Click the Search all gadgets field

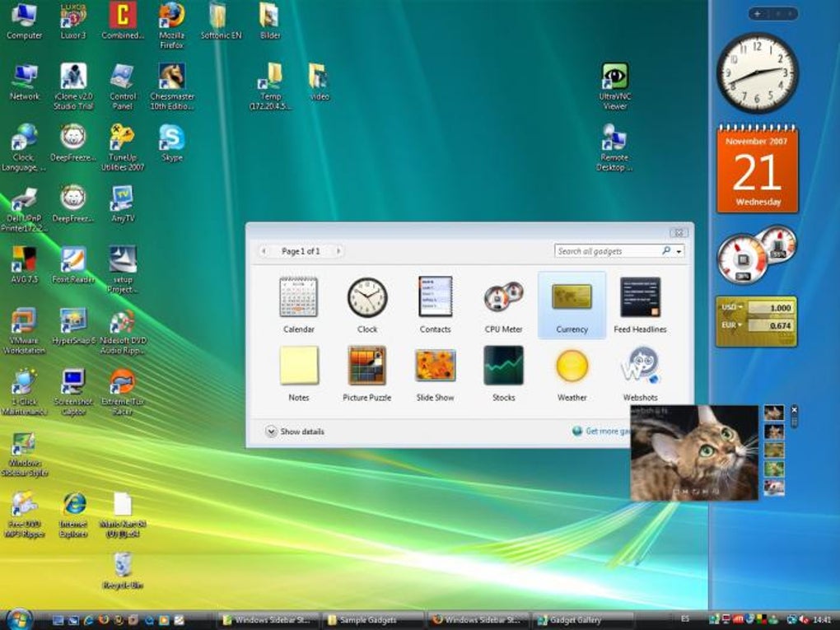coord(608,250)
